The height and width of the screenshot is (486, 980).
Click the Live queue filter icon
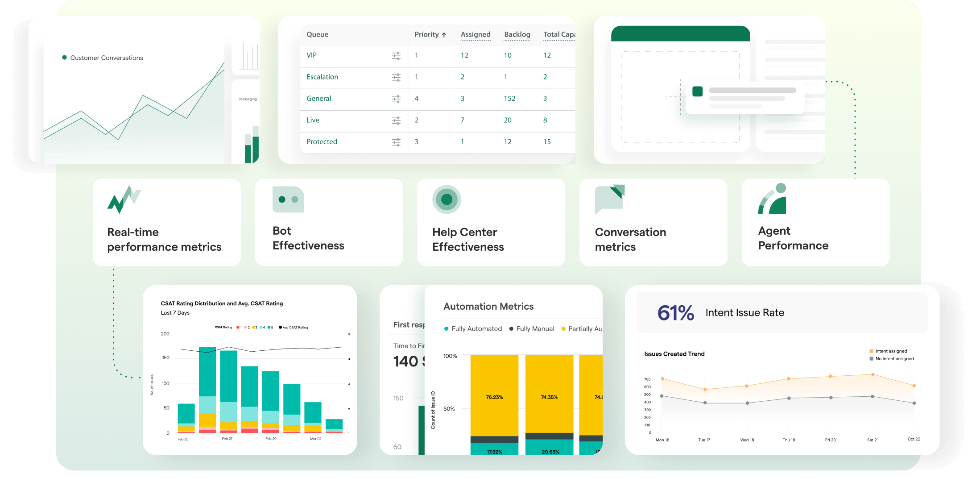tap(395, 120)
